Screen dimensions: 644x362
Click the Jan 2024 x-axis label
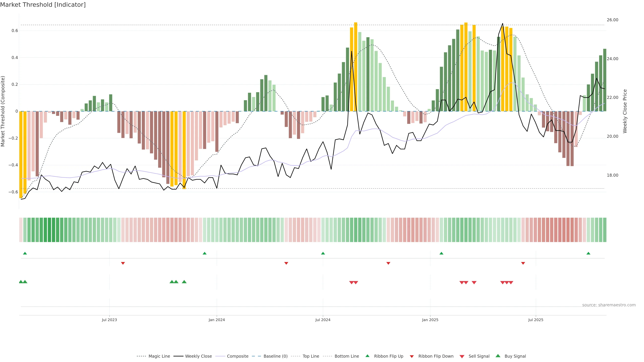coord(217,320)
